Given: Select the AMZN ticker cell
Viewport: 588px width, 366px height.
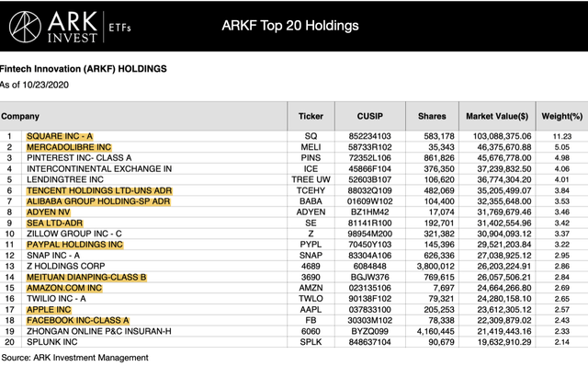Looking at the screenshot, I should click(311, 288).
